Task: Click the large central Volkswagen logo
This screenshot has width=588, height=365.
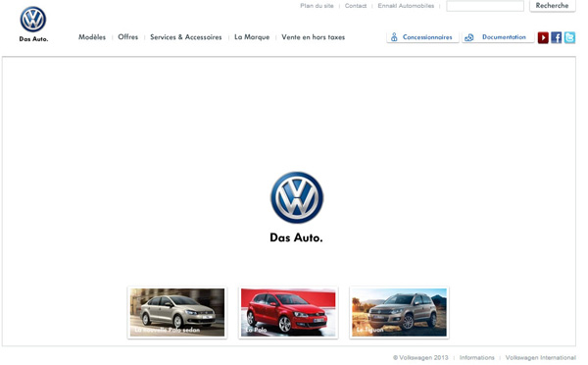Action: (x=297, y=197)
